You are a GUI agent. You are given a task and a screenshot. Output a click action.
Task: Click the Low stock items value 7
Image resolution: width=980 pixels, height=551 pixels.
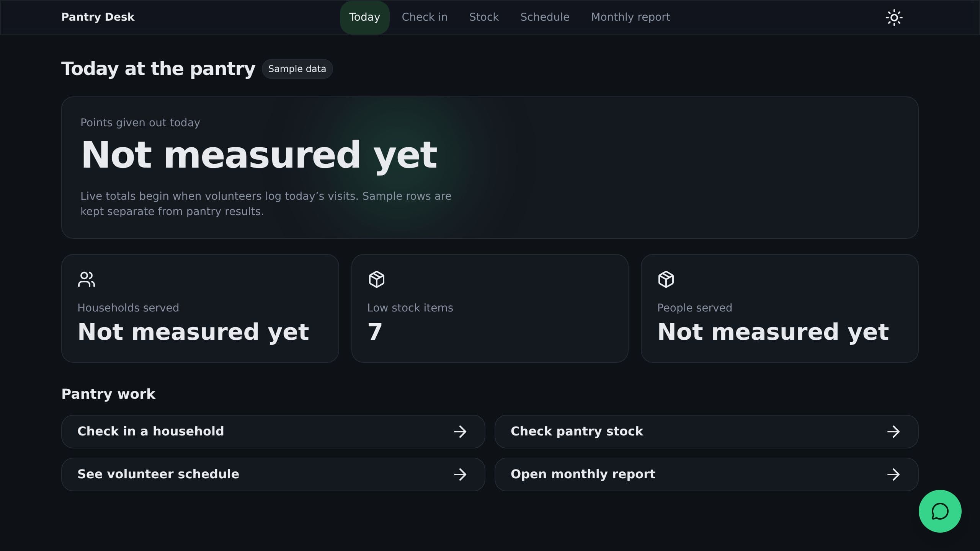375,331
